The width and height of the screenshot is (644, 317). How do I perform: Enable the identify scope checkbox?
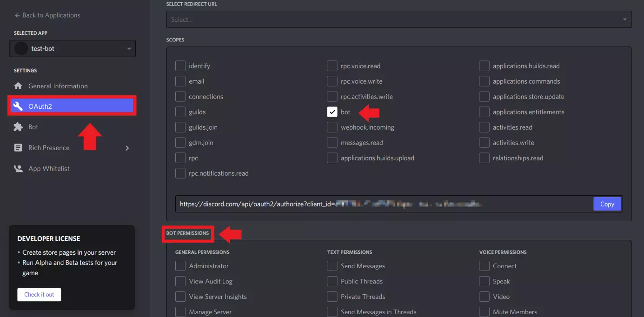tap(180, 66)
